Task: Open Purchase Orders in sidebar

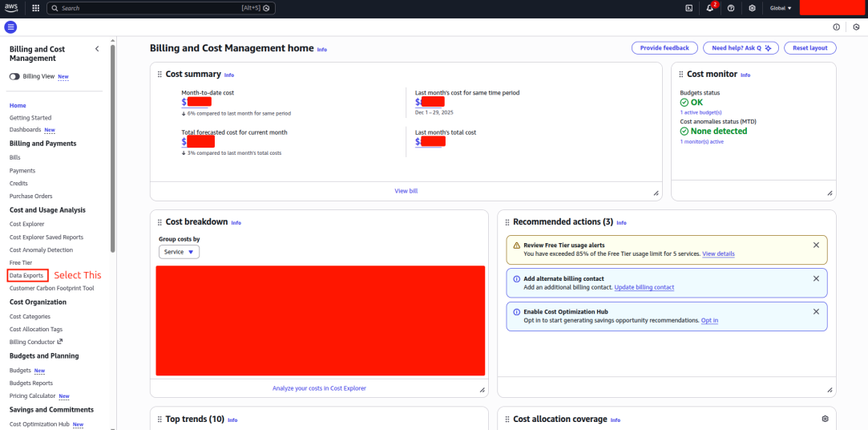Action: [x=31, y=197]
